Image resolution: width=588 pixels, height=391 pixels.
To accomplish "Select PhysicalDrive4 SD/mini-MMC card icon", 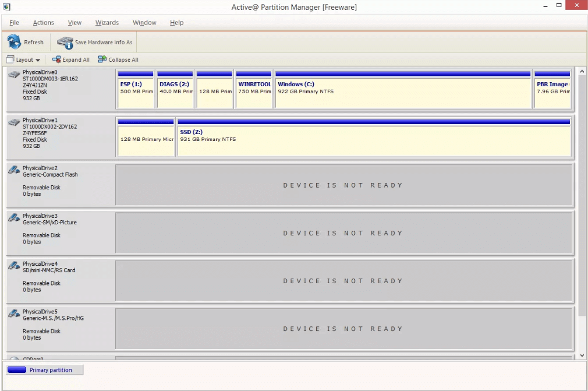I will click(14, 266).
